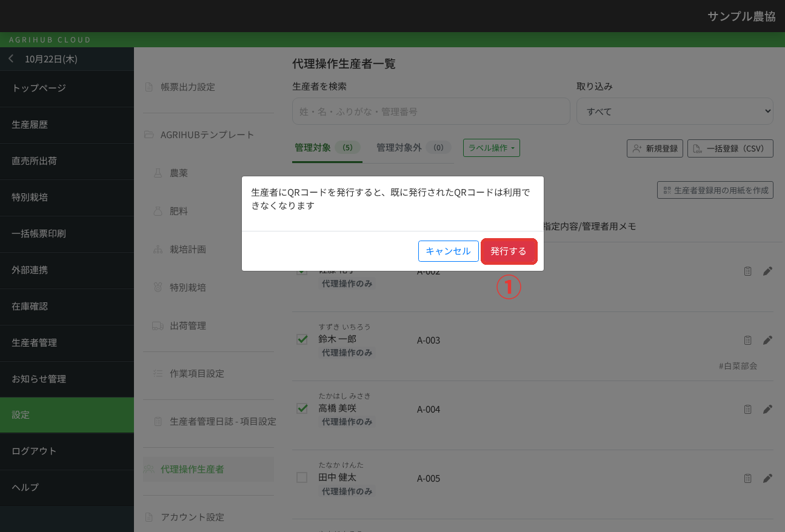Screen dimensions: 785x532
Task: Confirm QR issuance with 発行する button
Action: click(x=509, y=251)
